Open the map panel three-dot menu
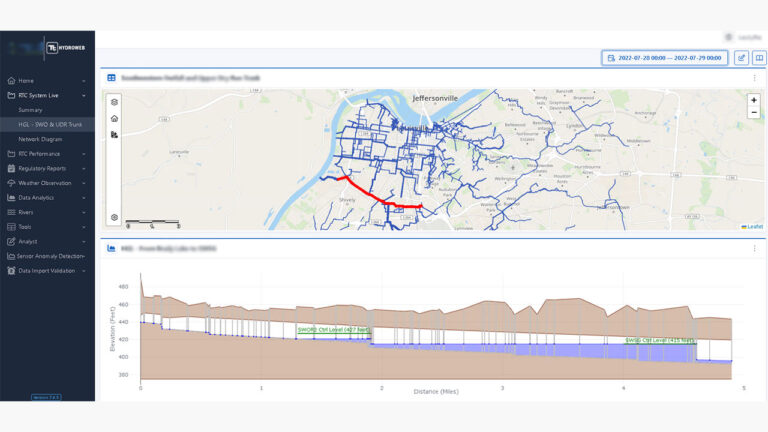768x432 pixels. coord(754,78)
